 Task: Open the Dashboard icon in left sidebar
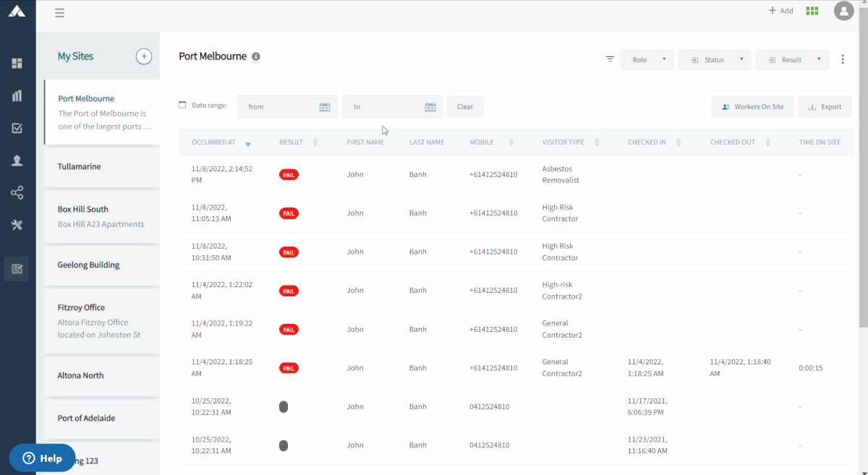click(17, 63)
